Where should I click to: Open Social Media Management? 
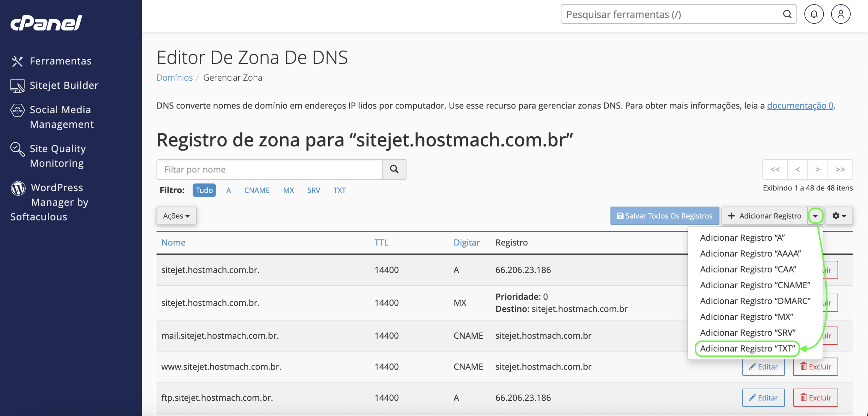tap(52, 117)
